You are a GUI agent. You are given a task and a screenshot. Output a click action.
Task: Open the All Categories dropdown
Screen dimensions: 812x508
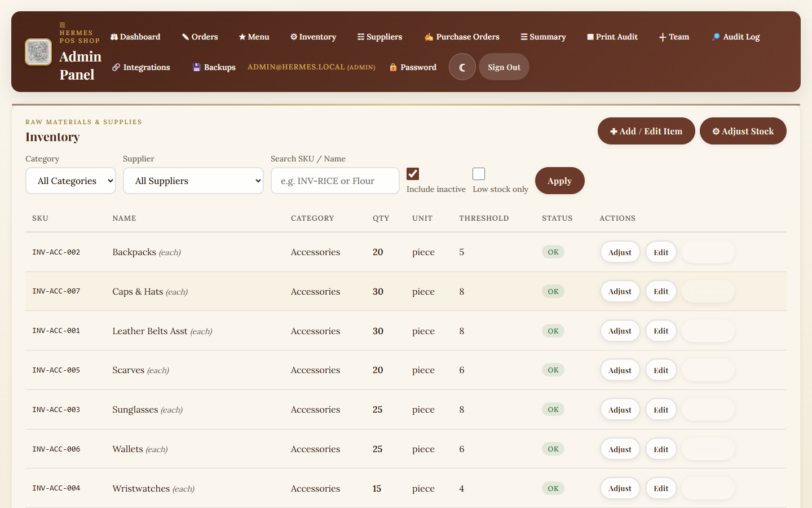pos(70,181)
